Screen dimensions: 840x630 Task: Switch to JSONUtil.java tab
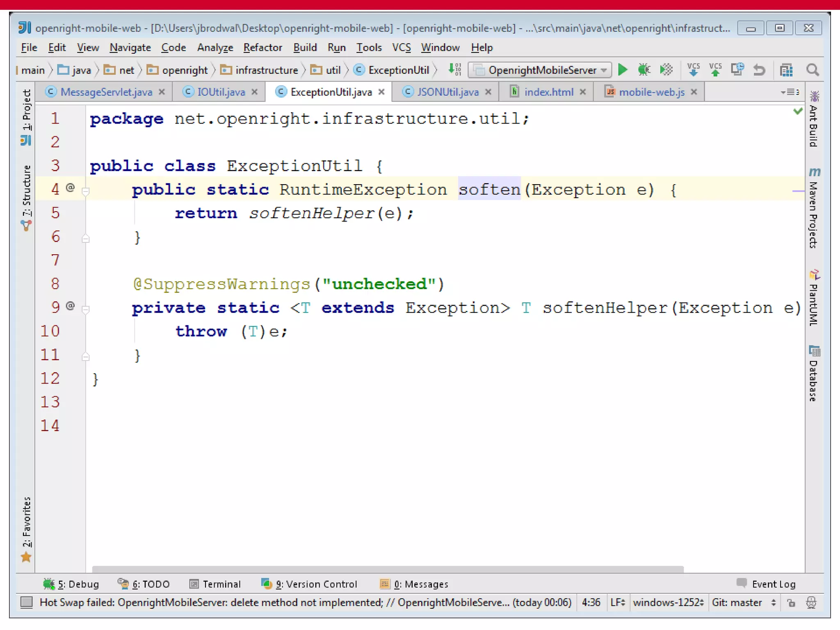(447, 92)
